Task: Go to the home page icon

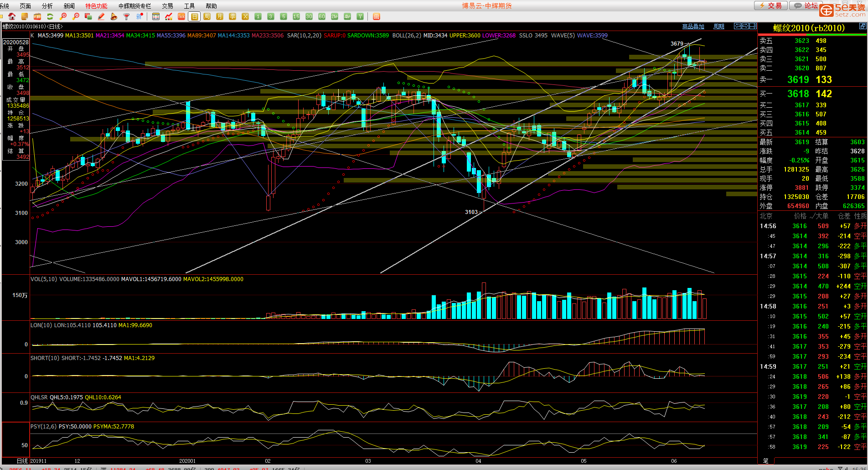Action: click(x=12, y=16)
